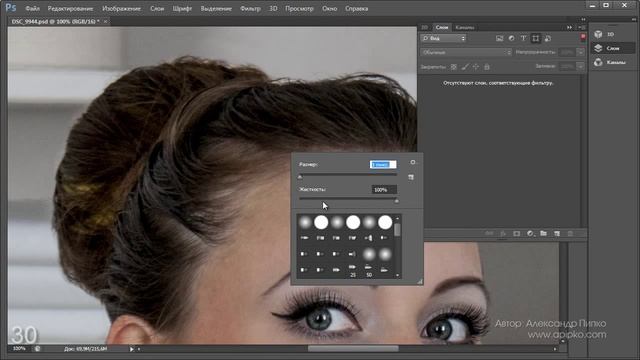This screenshot has height=360, width=640.
Task: Delete layer trash icon
Action: point(570,233)
